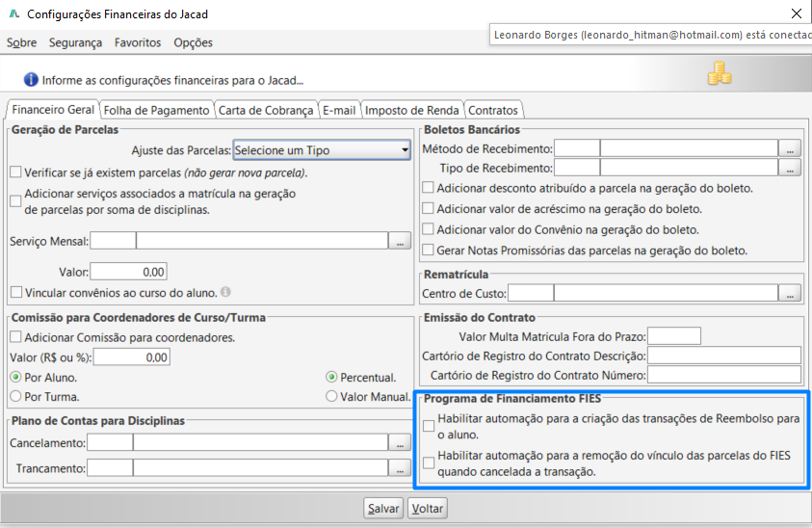Click Cartório de Registro Número field
This screenshot has height=528, width=812.
[x=724, y=375]
